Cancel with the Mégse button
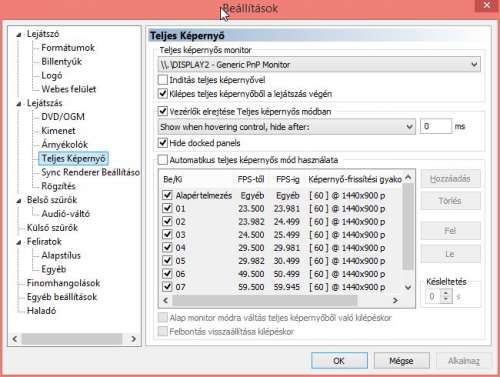The height and width of the screenshot is (377, 500). [x=402, y=361]
